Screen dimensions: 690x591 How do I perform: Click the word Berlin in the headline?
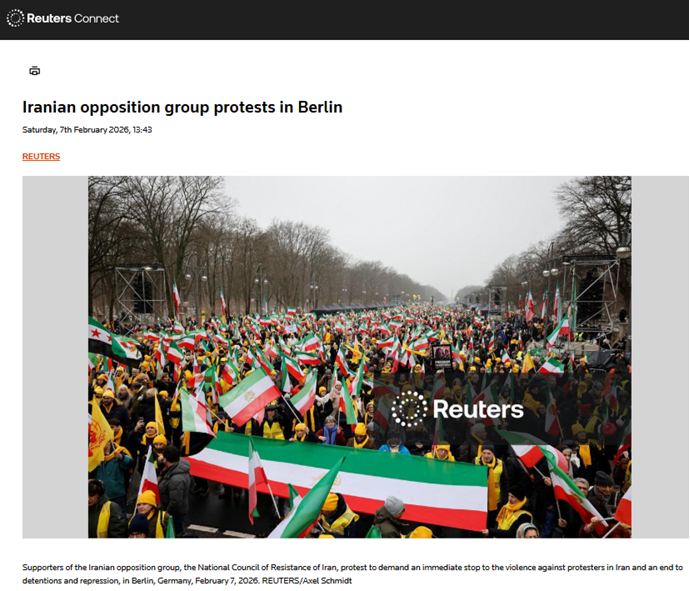point(320,107)
